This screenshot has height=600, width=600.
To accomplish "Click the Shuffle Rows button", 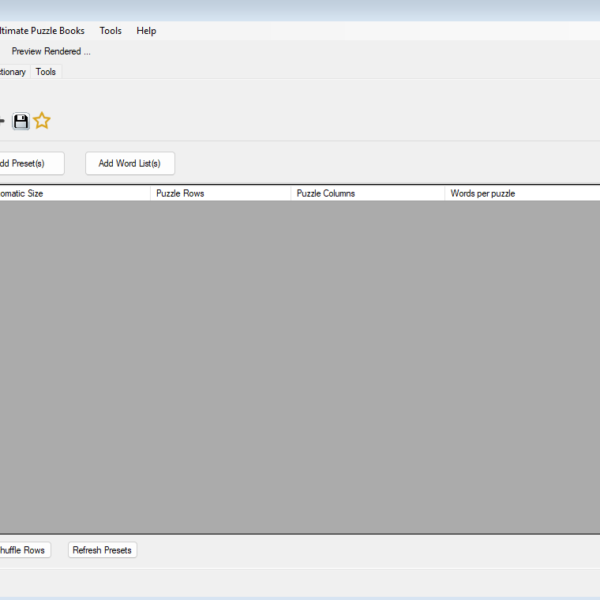I will point(22,550).
